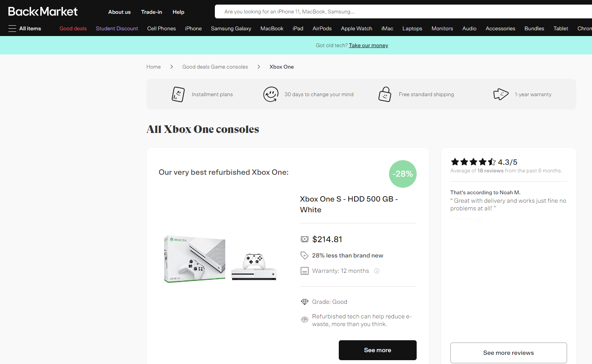Open the Student Discount menu item

pos(117,28)
